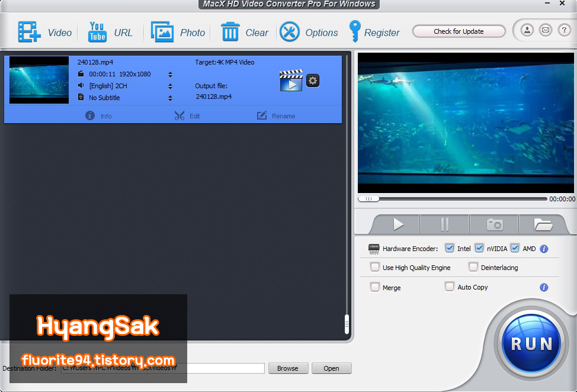Click the Rename pencil icon
This screenshot has width=577, height=392.
[262, 115]
